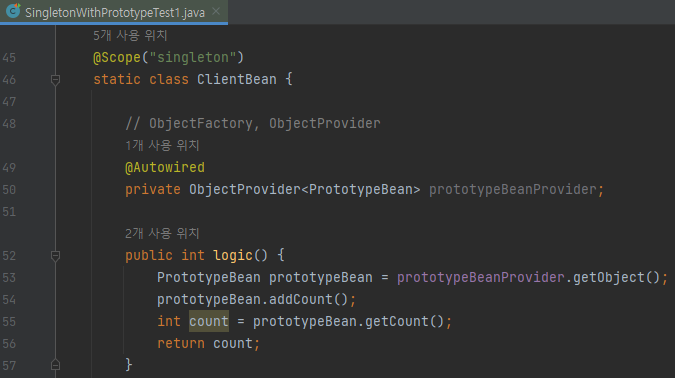Click the getCount() call
Image resolution: width=675 pixels, height=378 pixels.
[x=405, y=321]
